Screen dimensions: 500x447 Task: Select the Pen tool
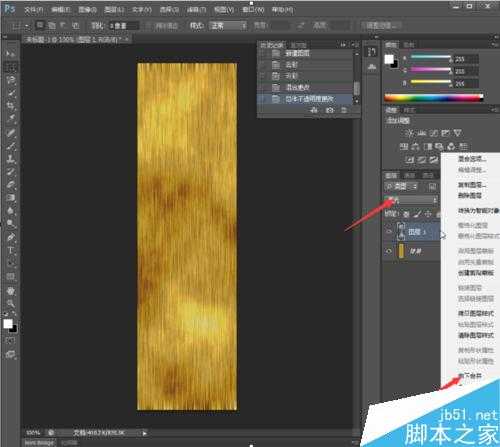[x=11, y=237]
